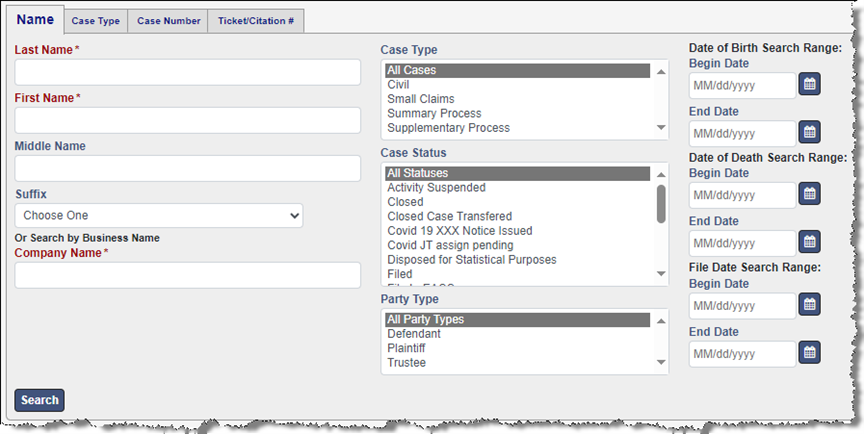Open calendar for Date of Birth Begin Date
Screen dimensions: 864x434
(x=809, y=85)
